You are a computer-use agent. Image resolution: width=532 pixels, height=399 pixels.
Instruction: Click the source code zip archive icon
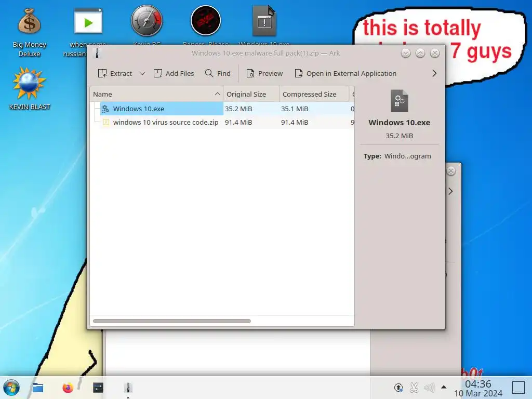[x=106, y=122]
